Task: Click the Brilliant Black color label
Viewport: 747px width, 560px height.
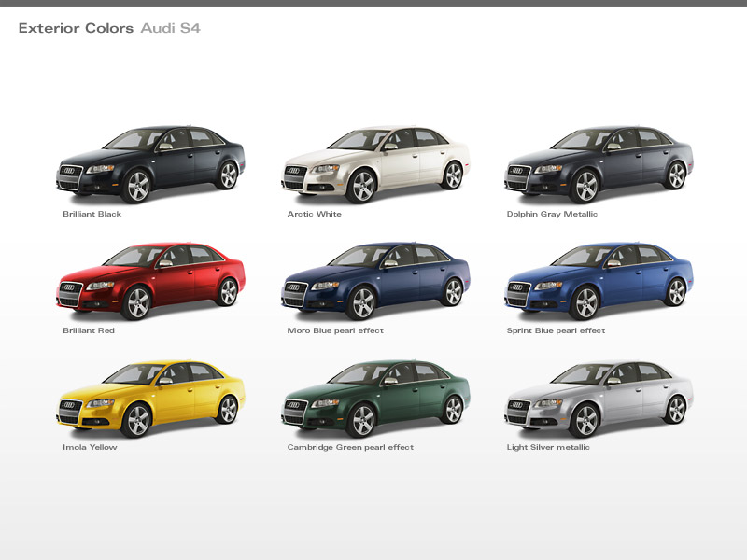Action: click(x=92, y=214)
